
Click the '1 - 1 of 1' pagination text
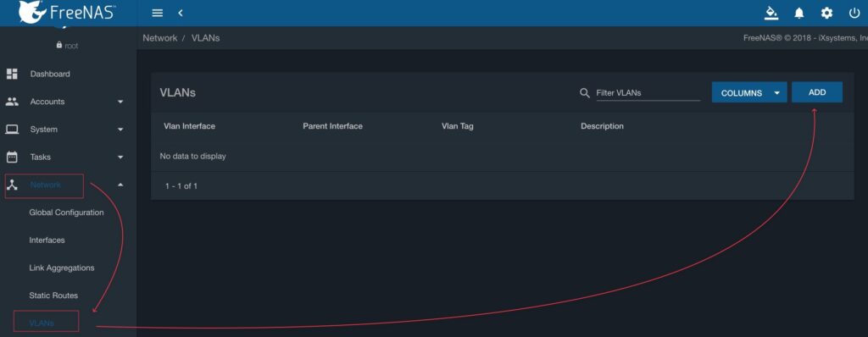pyautogui.click(x=181, y=186)
